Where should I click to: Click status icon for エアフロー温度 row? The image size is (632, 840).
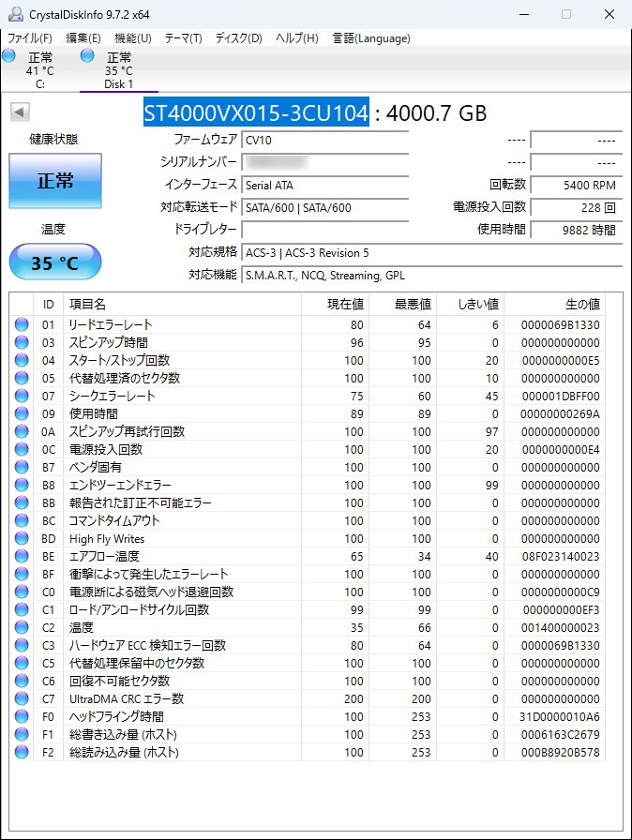tap(22, 556)
